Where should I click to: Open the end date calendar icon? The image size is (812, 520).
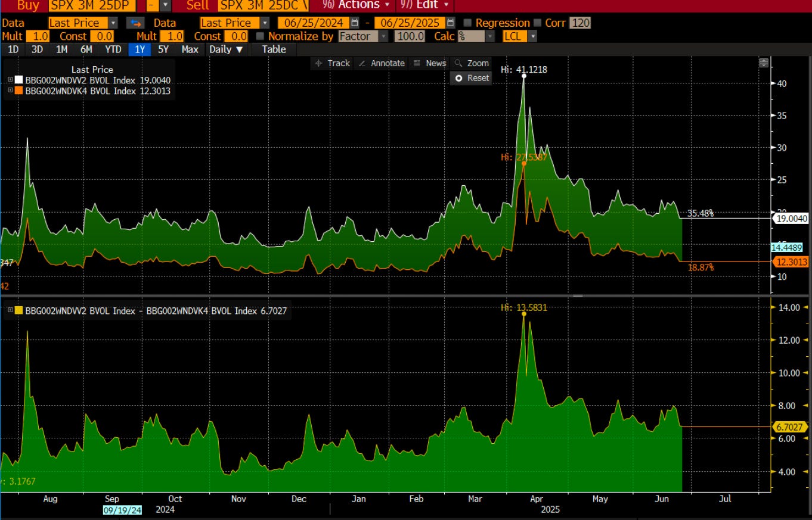[450, 23]
